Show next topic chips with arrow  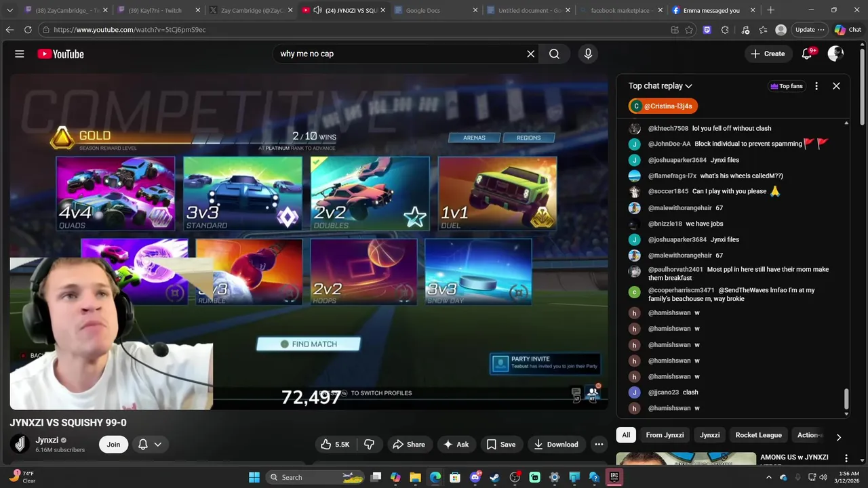click(838, 437)
